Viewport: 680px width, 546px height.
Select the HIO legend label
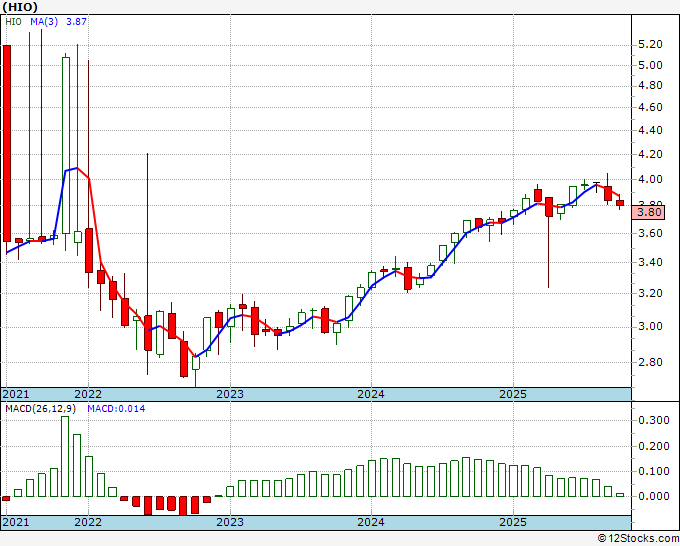[x=13, y=21]
